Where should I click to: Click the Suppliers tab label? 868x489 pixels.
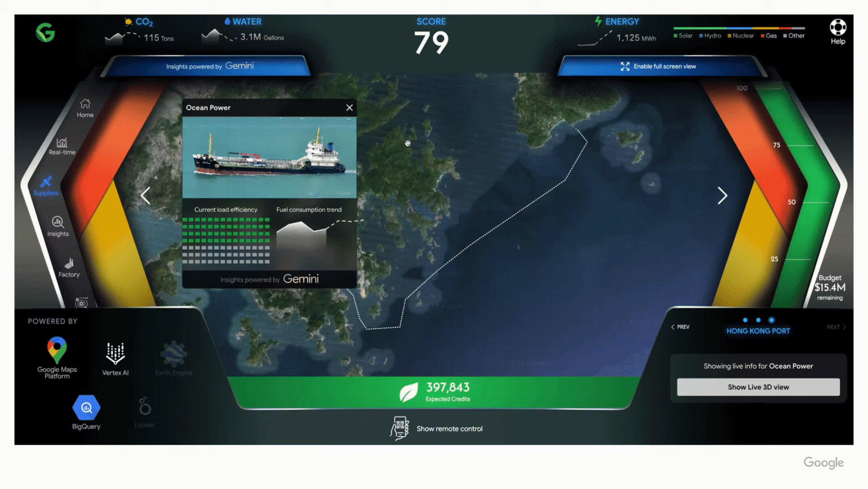point(46,192)
